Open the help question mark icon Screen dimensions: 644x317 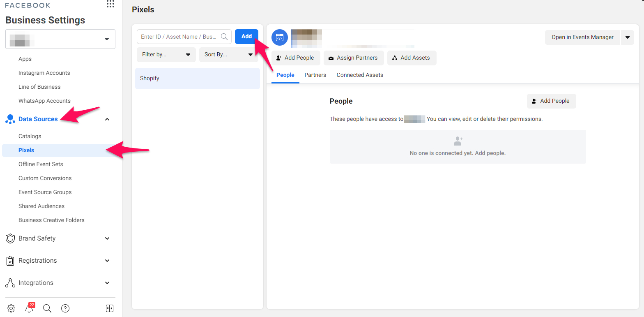click(65, 308)
